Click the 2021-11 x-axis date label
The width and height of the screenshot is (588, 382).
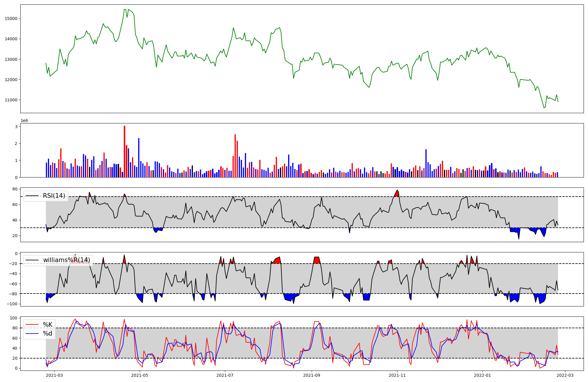(397, 375)
